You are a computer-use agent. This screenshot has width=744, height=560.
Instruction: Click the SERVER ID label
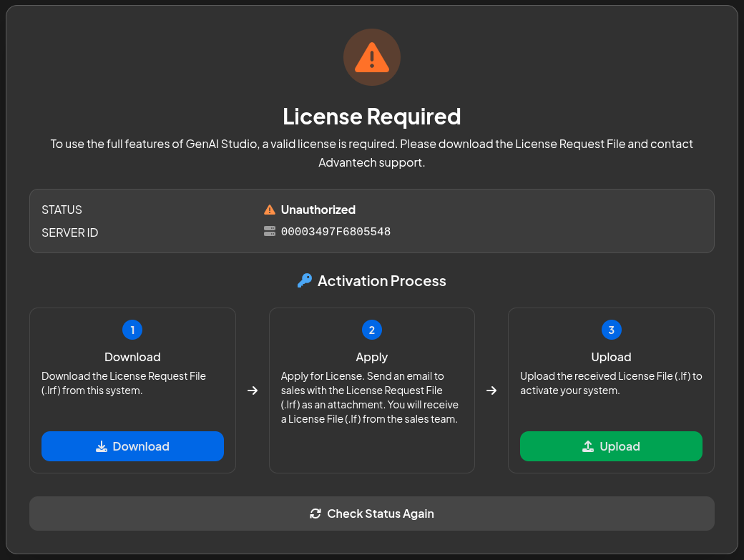click(70, 233)
